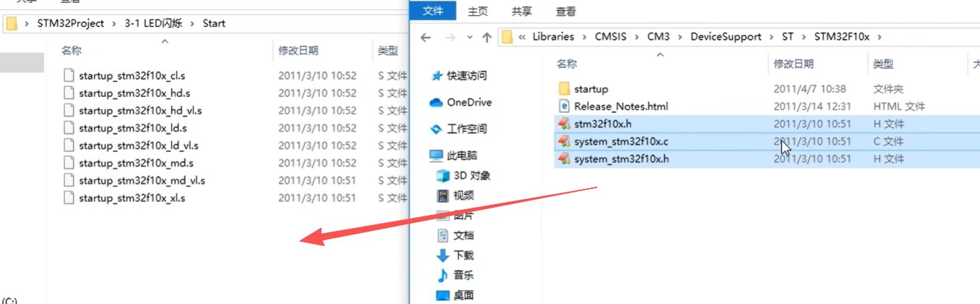Click the 下载 arrow icon
Screen dimensions: 980x304
pos(443,255)
